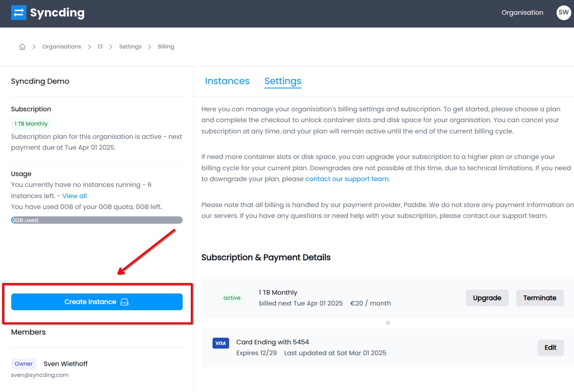
Task: Click the VISA card icon
Action: coord(221,343)
